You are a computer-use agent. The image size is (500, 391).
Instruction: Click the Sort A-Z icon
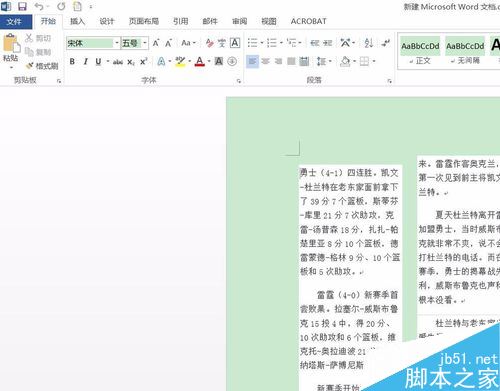click(369, 43)
